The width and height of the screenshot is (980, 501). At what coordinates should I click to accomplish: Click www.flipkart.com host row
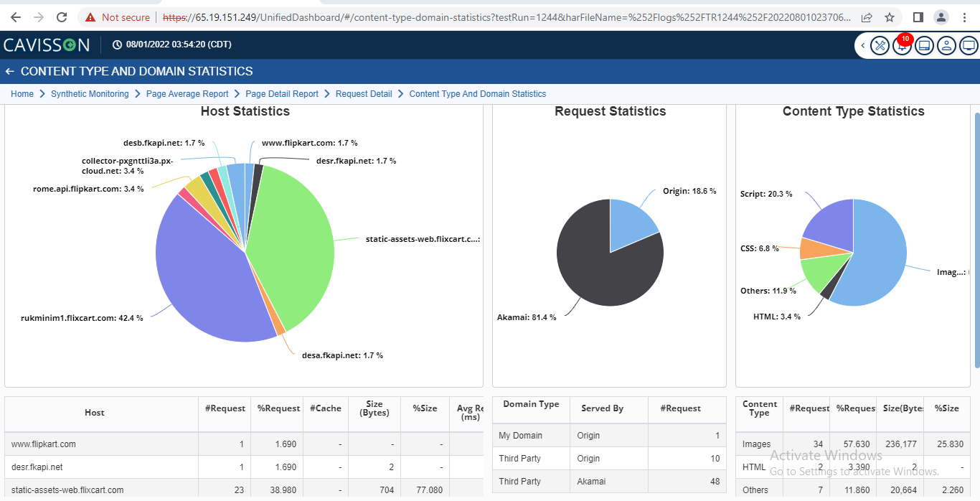(244, 444)
